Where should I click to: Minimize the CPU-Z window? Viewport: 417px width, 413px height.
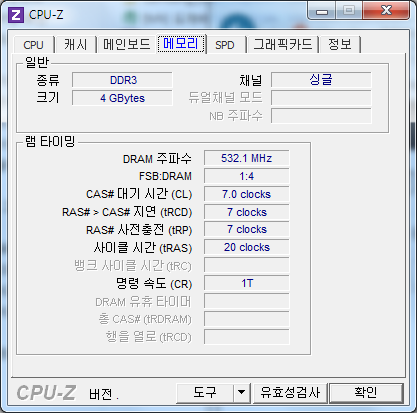coord(322,11)
